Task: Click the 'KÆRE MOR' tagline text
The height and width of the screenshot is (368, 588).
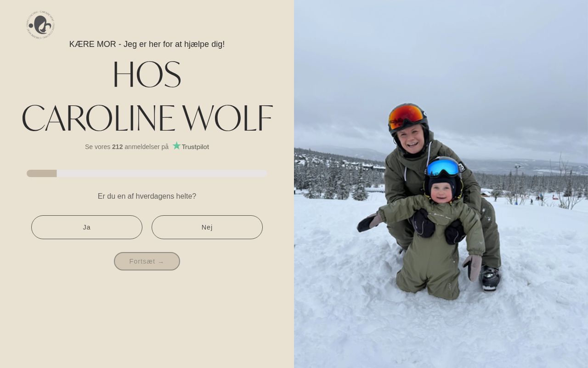Action: (147, 44)
